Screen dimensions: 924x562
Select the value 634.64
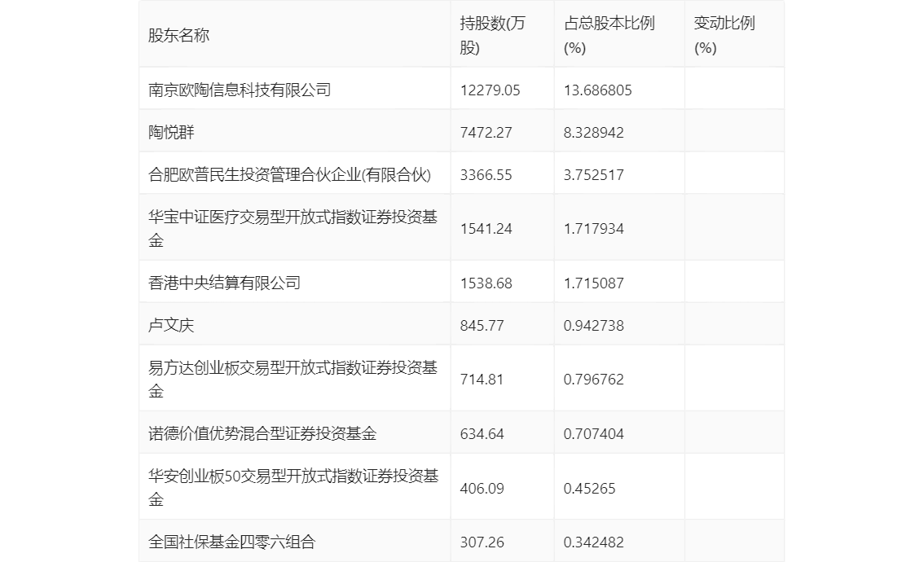(482, 434)
